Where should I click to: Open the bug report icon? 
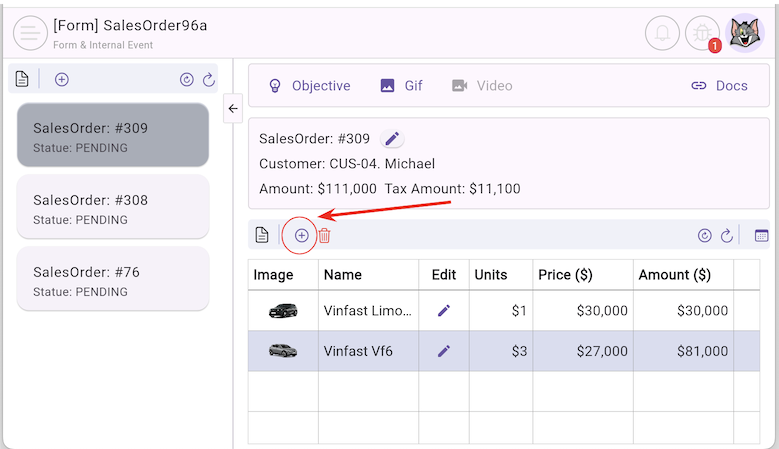[701, 33]
